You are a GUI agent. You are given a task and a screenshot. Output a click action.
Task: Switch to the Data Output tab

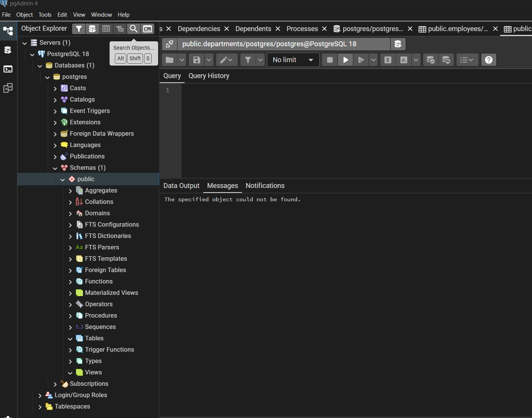(181, 186)
